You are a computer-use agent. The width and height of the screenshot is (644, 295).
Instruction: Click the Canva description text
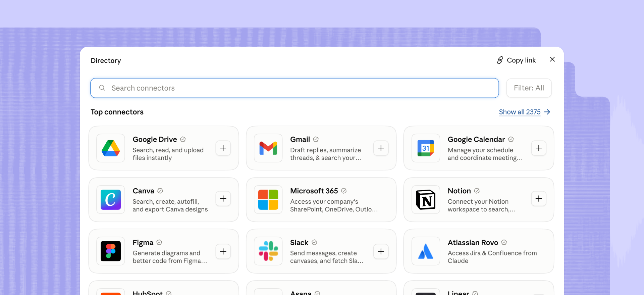click(x=170, y=205)
